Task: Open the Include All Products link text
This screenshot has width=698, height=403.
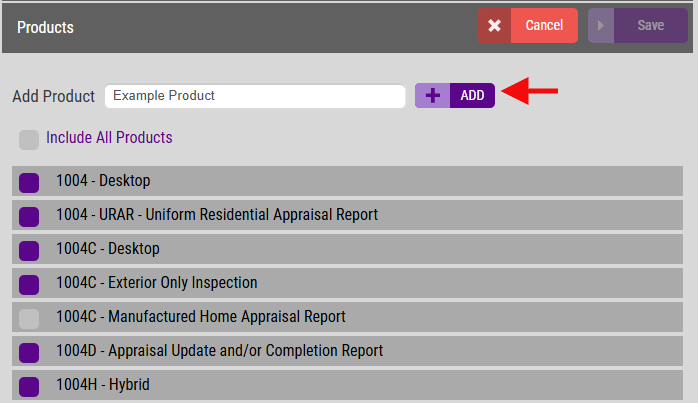Action: click(x=109, y=138)
